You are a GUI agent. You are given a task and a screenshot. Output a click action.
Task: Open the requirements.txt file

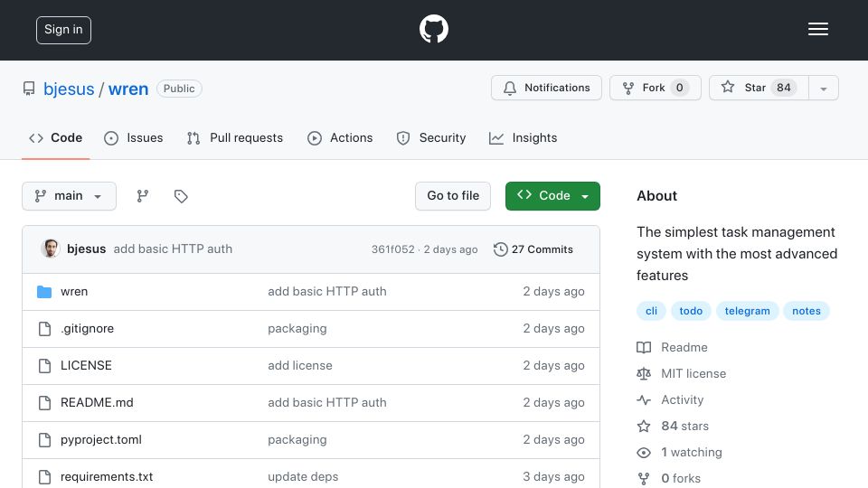coord(107,477)
